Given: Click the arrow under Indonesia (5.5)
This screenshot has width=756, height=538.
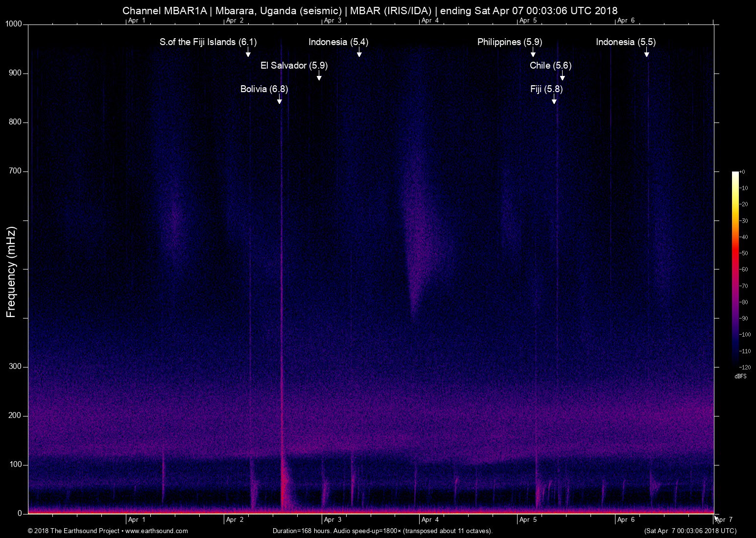Looking at the screenshot, I should 646,53.
